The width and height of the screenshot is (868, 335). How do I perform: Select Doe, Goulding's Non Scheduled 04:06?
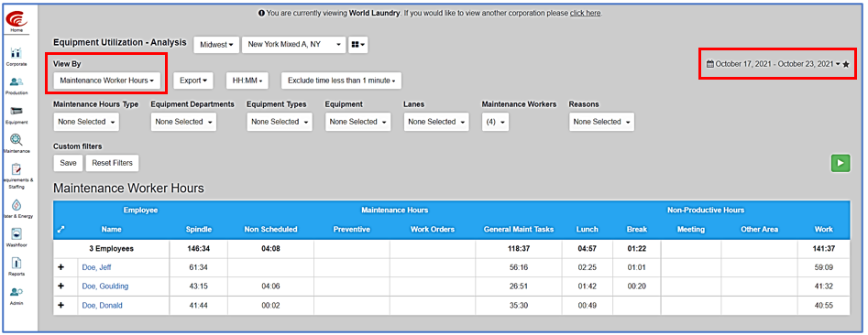pyautogui.click(x=270, y=286)
